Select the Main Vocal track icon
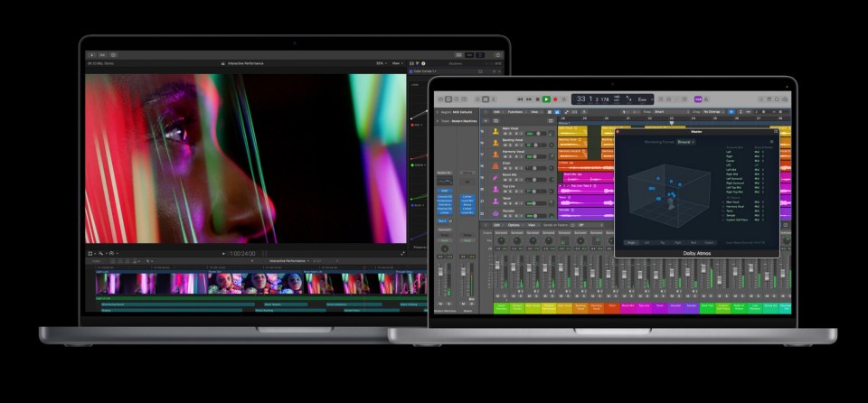The width and height of the screenshot is (868, 403). point(495,131)
